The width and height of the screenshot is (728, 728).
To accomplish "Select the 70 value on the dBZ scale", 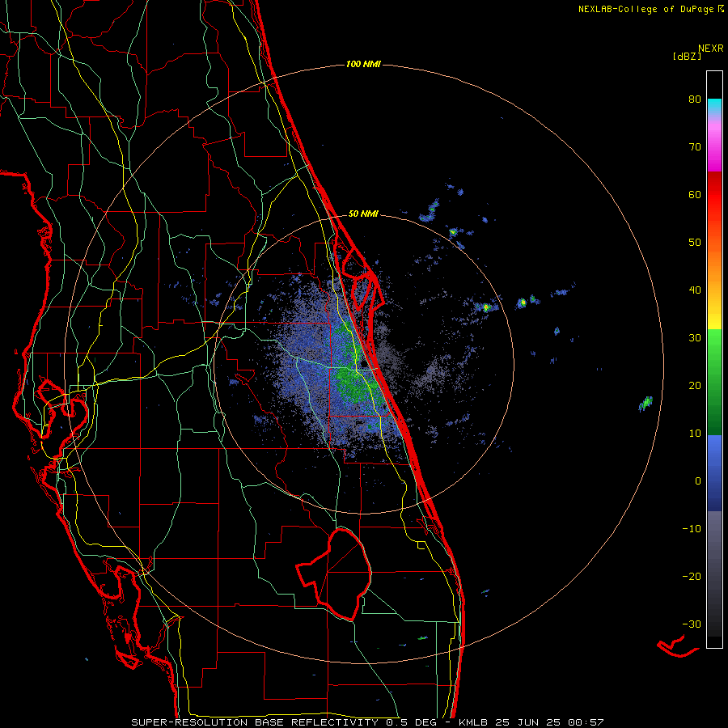I will point(695,146).
